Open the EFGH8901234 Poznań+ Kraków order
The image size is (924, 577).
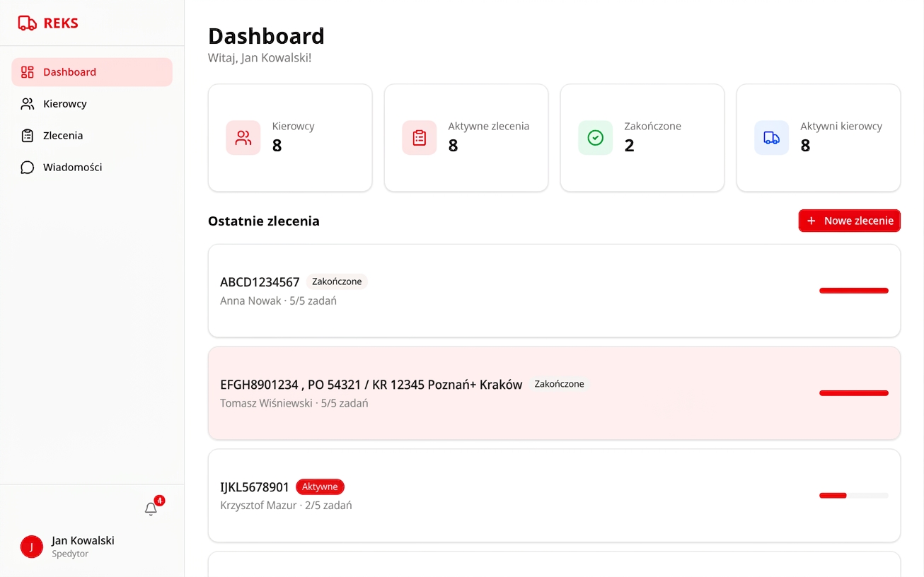[x=554, y=393]
